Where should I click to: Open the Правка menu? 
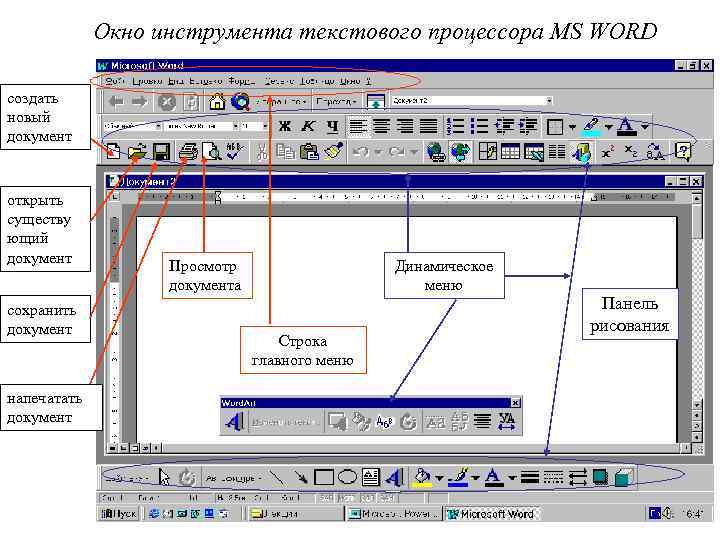pos(147,81)
